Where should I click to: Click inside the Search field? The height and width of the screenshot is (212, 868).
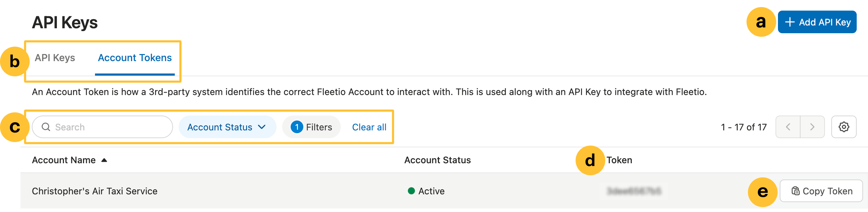102,126
